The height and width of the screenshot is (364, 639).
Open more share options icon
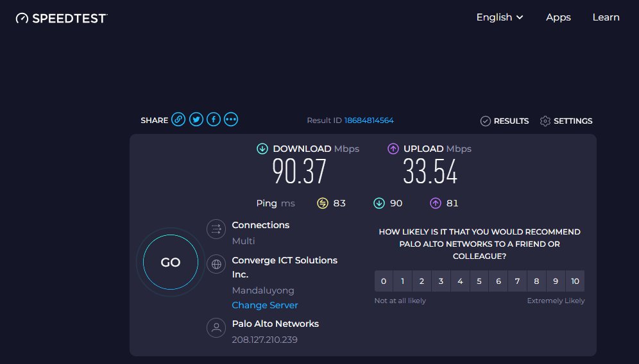231,119
